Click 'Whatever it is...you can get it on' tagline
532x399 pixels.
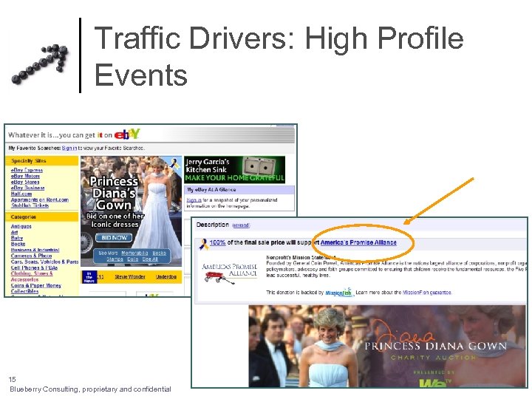(x=60, y=134)
